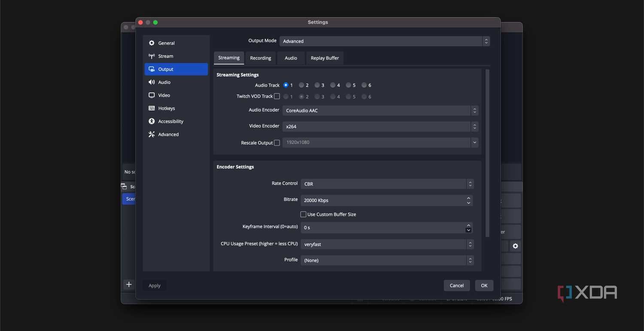Open the Accessibility settings section
This screenshot has height=331, width=644.
[x=176, y=121]
